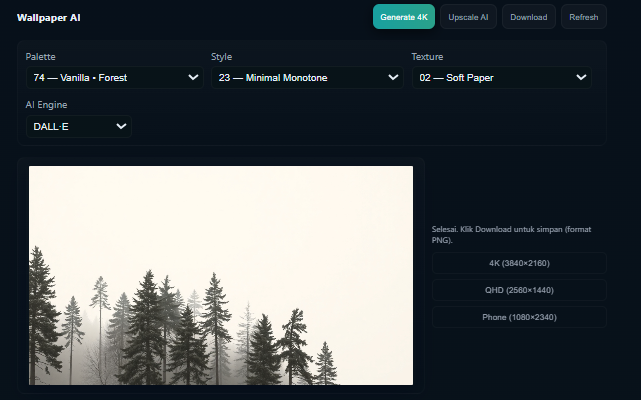Click the Palette label text

[x=40, y=57]
